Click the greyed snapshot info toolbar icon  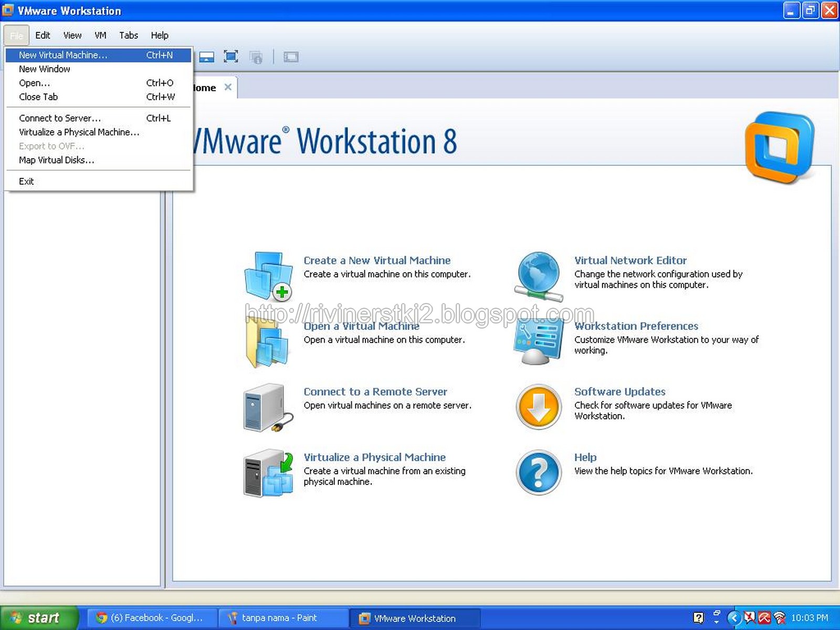pos(256,57)
